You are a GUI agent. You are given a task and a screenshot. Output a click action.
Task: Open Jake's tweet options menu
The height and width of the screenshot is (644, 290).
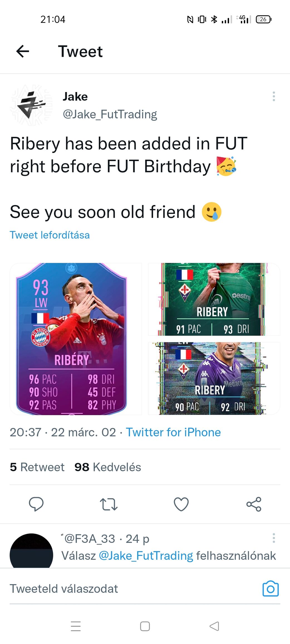tap(274, 96)
